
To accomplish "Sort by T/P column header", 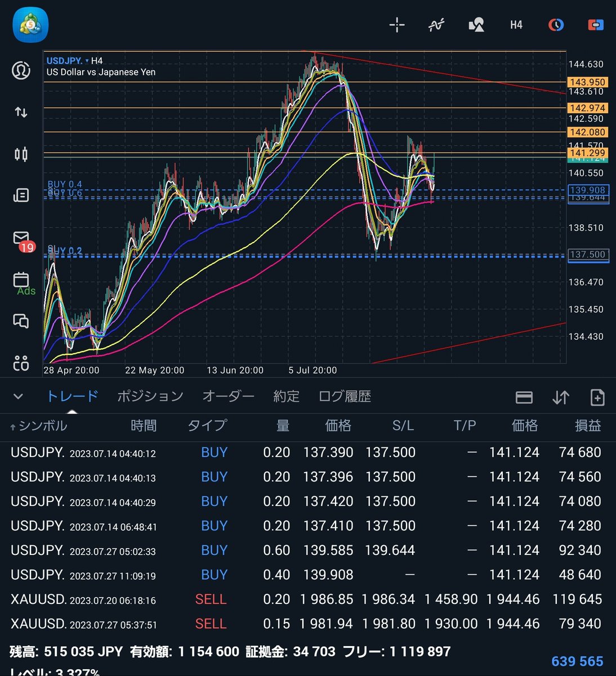I will point(465,425).
